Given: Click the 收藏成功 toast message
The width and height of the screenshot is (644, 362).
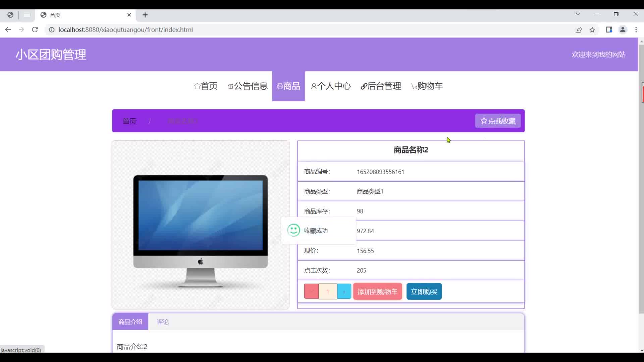Looking at the screenshot, I should (318, 231).
